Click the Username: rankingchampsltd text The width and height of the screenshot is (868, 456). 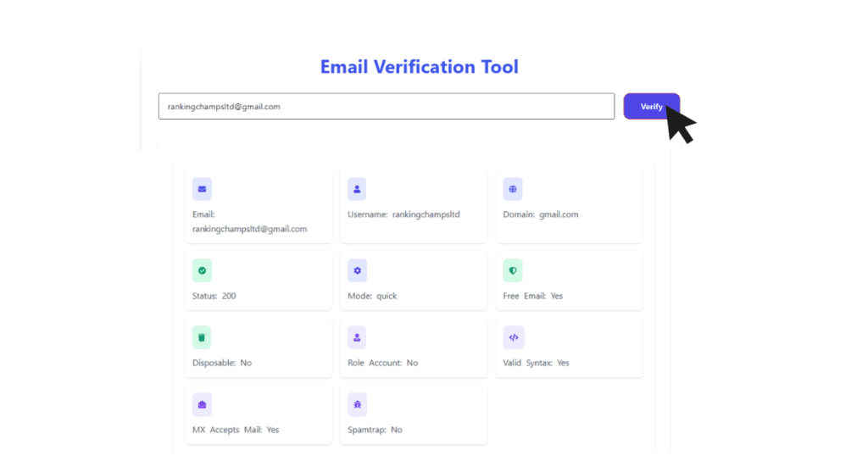(403, 214)
